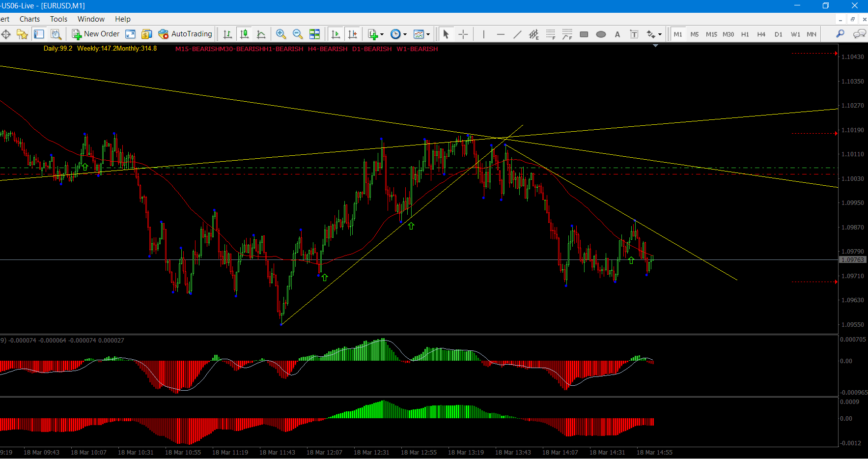Open the search magnifier icon

tap(840, 34)
